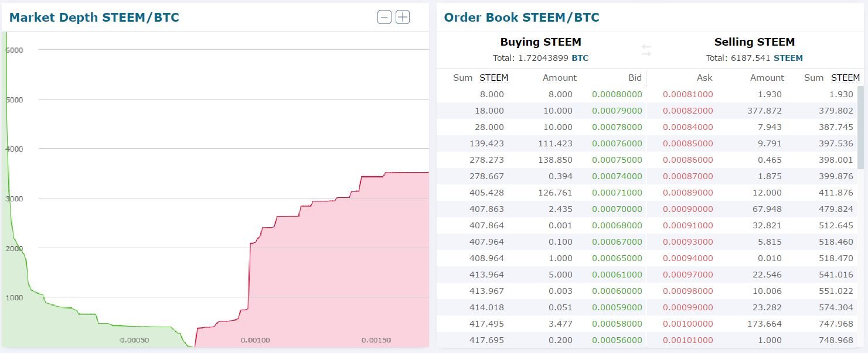Click the plus icon on the depth chart
The width and height of the screenshot is (868, 353).
click(x=403, y=17)
